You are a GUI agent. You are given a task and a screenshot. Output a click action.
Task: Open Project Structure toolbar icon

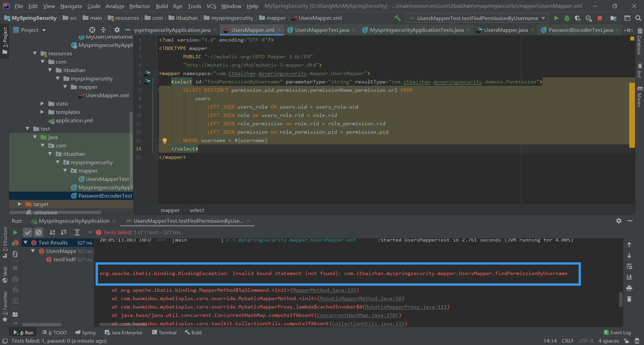(613, 18)
